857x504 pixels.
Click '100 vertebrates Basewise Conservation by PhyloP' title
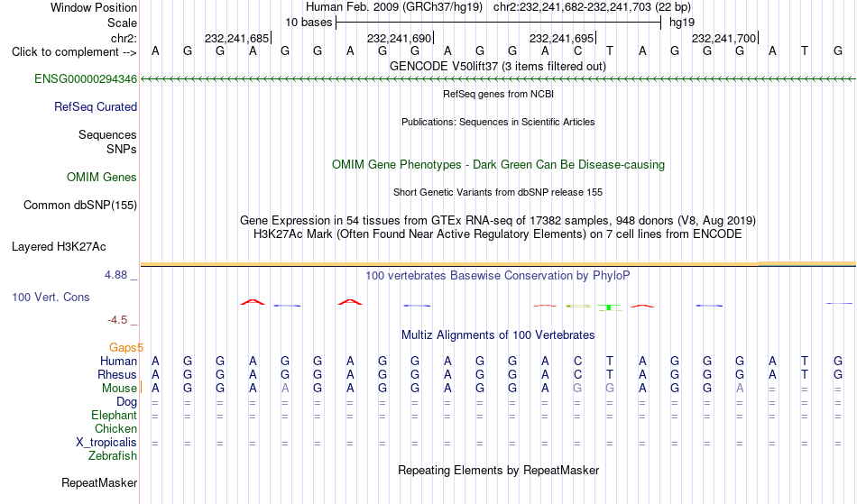498,276
